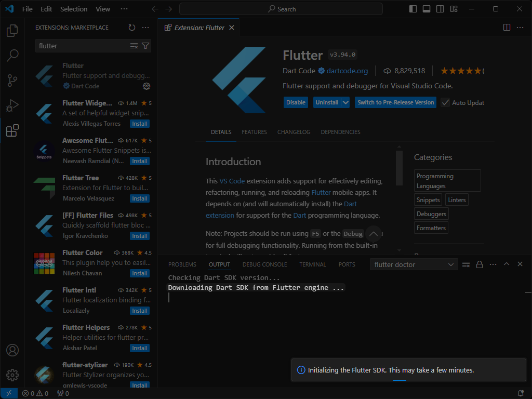Open Run and Debug view

tap(12, 105)
